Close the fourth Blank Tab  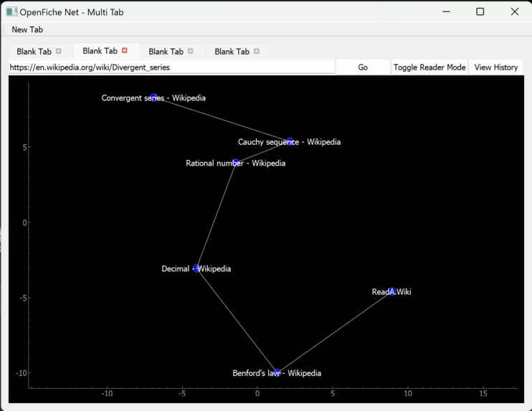coord(257,51)
